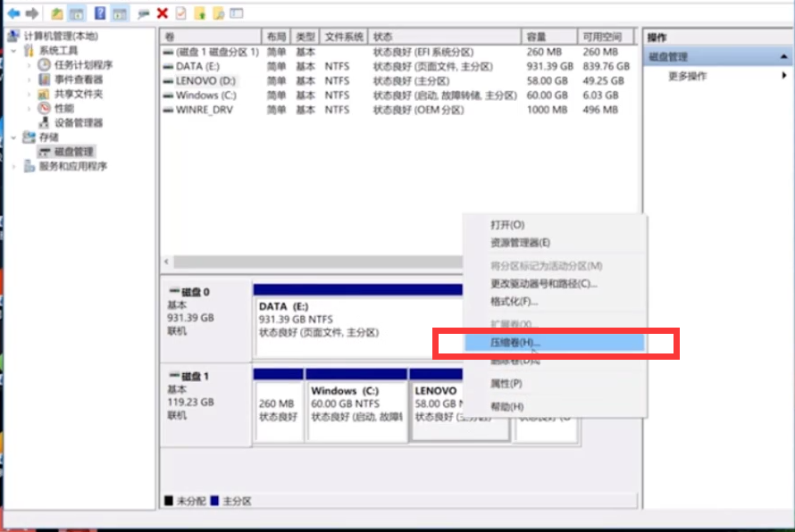795x532 pixels.
Task: Toggle the show/hide console tree toolbar icon
Action: tap(76, 12)
